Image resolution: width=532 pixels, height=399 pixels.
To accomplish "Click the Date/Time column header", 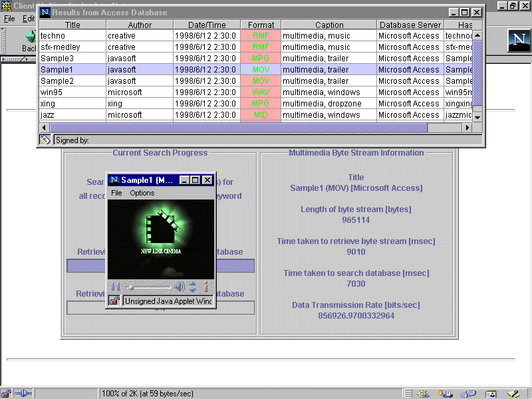I will tap(207, 25).
